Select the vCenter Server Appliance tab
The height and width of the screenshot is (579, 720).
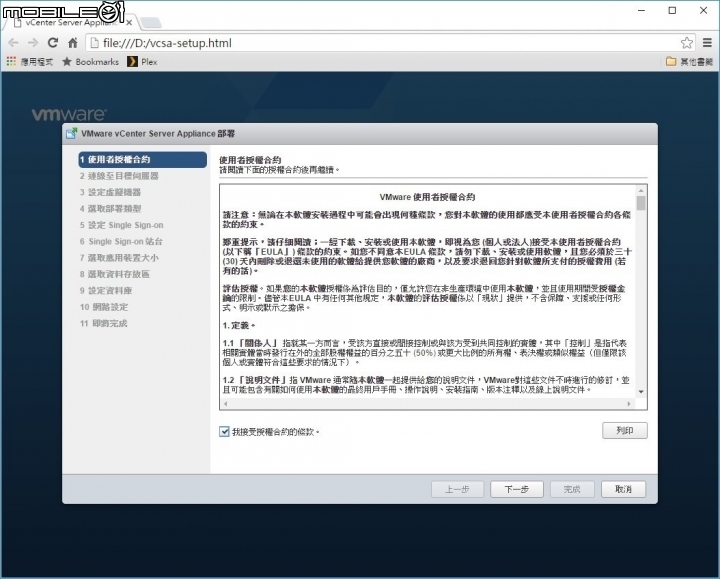click(69, 22)
